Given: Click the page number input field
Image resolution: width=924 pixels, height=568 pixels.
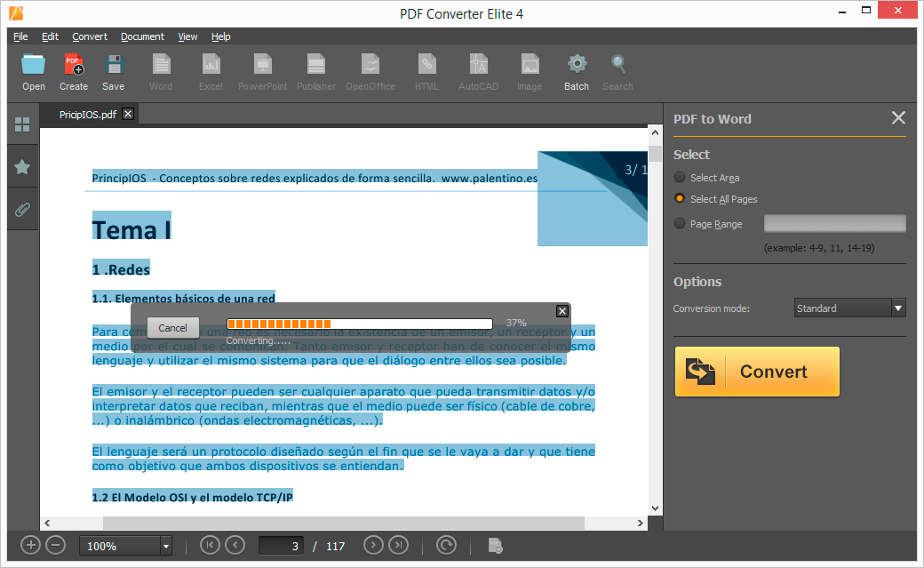Looking at the screenshot, I should 281,545.
